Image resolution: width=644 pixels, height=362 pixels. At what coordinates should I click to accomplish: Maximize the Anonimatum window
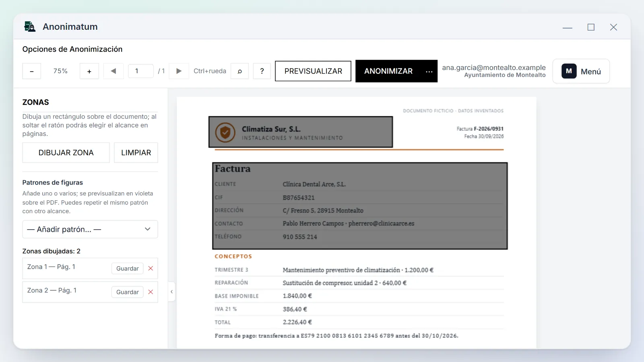click(x=591, y=27)
